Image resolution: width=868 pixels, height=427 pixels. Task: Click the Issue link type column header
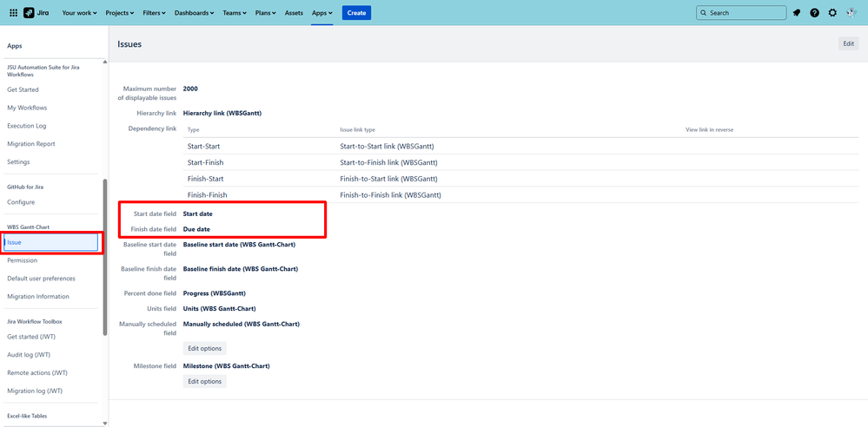pos(358,129)
